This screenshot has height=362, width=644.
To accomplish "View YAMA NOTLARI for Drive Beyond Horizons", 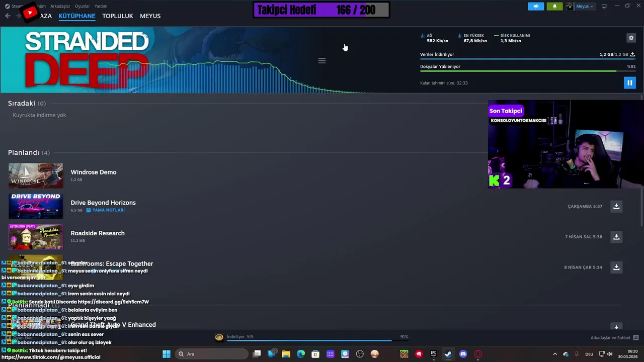I will [x=106, y=210].
